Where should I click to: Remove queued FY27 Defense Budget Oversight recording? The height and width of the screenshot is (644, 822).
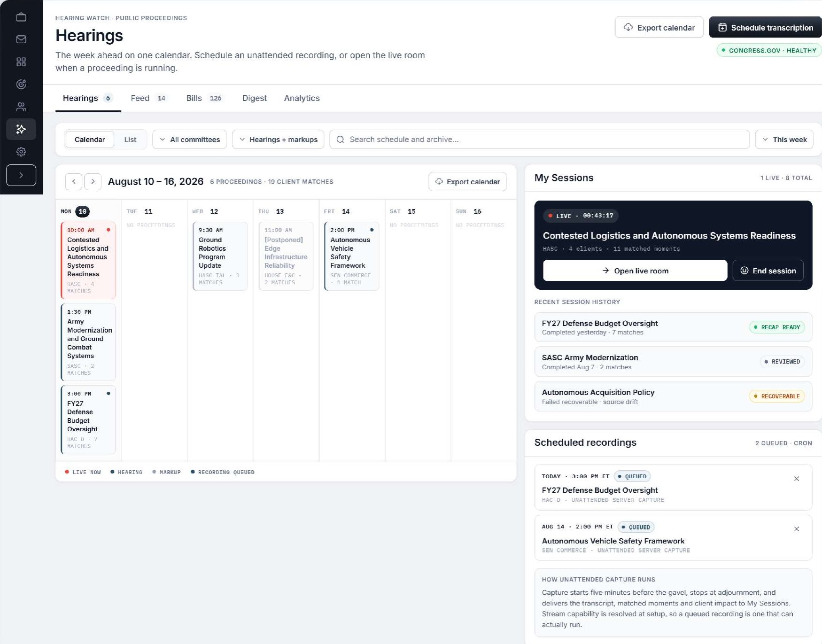797,479
